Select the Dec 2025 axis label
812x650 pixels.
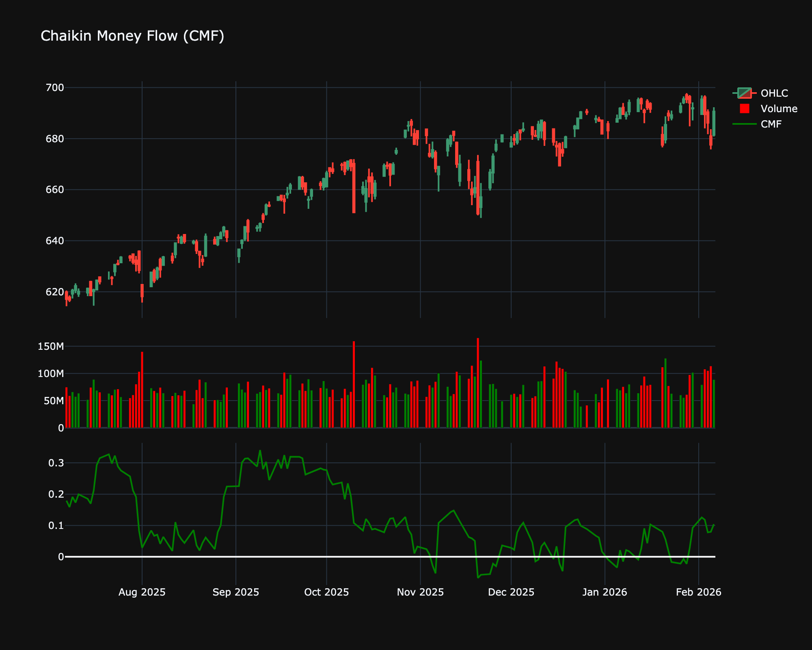511,592
